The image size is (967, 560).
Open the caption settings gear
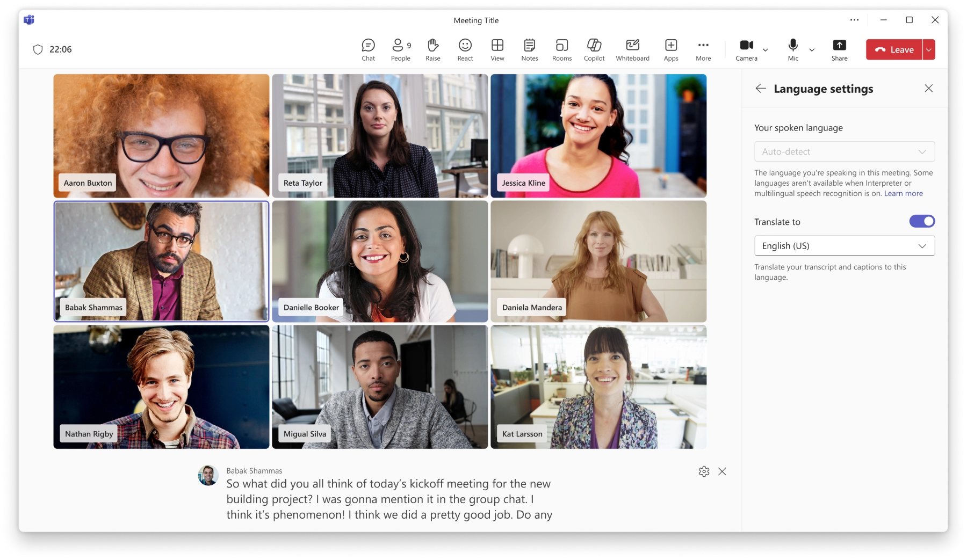703,472
